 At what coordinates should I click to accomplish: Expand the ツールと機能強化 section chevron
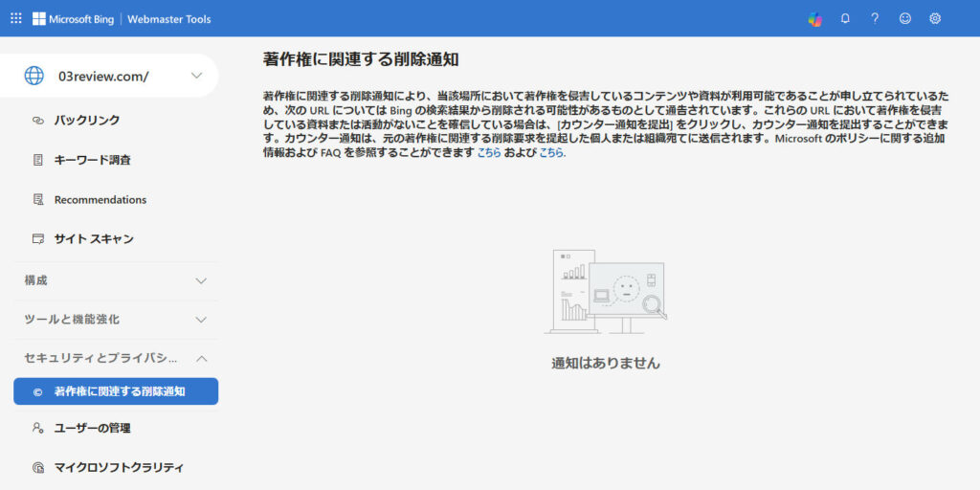[x=201, y=320]
